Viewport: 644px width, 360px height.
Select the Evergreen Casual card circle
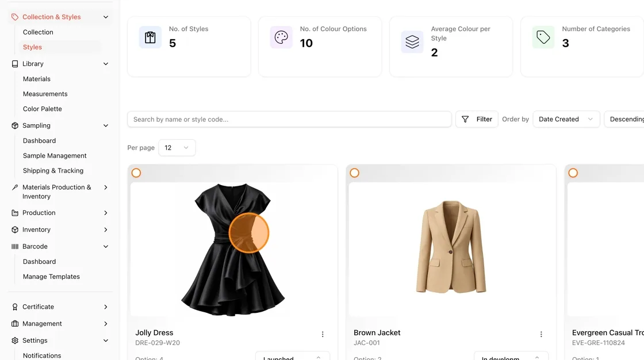coord(573,173)
